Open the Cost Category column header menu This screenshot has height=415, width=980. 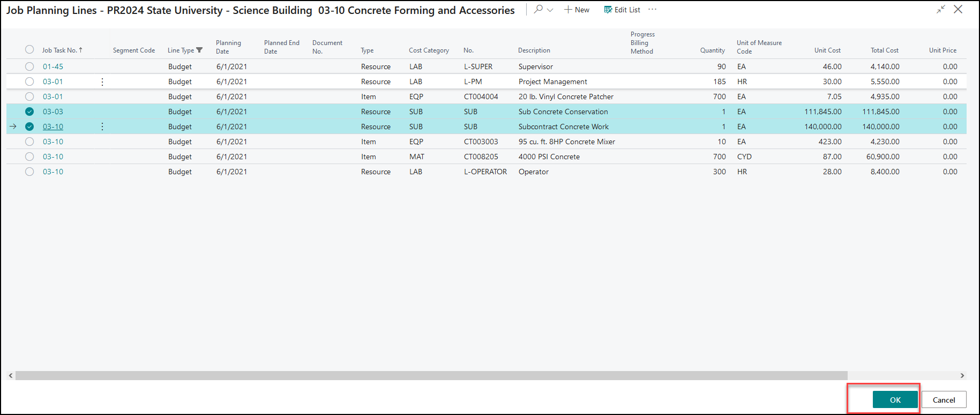(429, 50)
